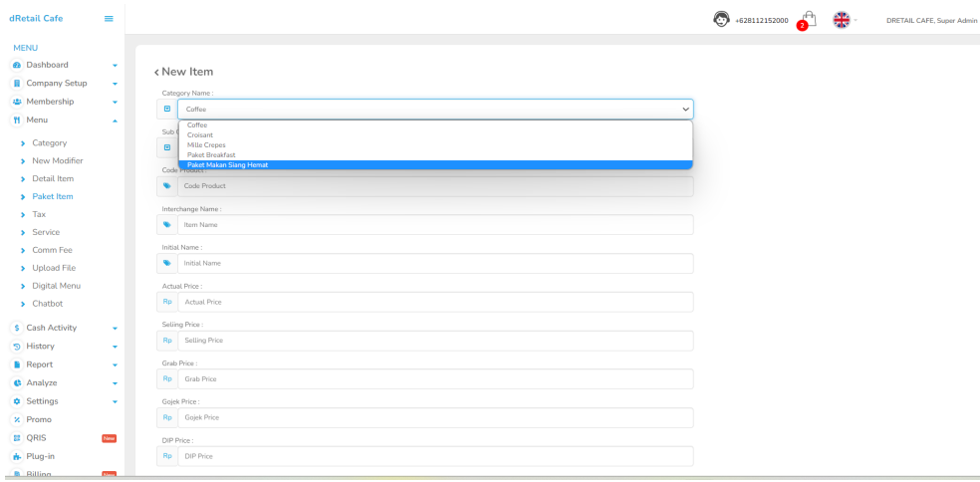The image size is (980, 482).
Task: Click the Selling Price input field
Action: pyautogui.click(x=435, y=341)
